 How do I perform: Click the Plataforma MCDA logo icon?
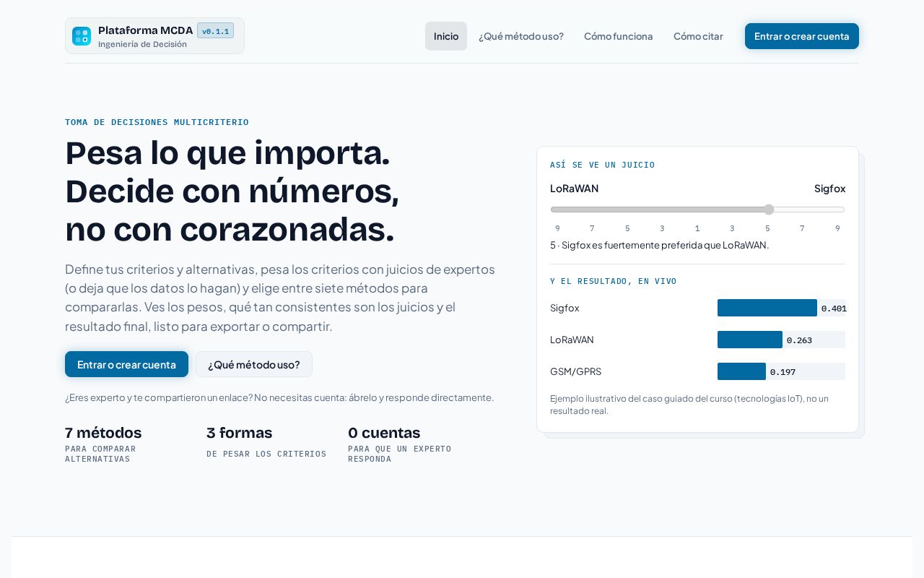pyautogui.click(x=82, y=36)
